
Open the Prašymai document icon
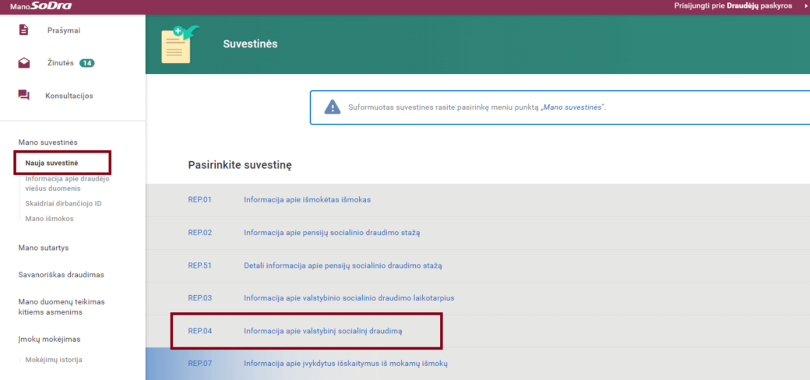tap(23, 30)
